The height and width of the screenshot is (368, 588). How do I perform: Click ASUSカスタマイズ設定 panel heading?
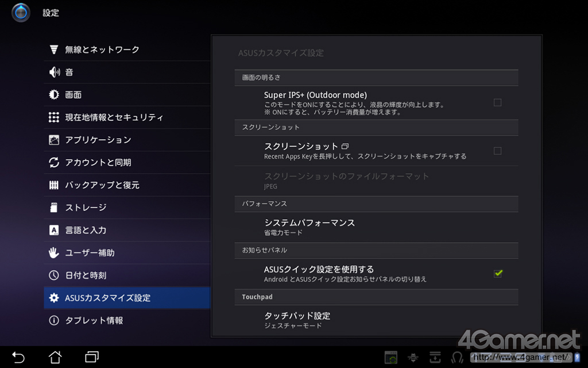click(281, 53)
